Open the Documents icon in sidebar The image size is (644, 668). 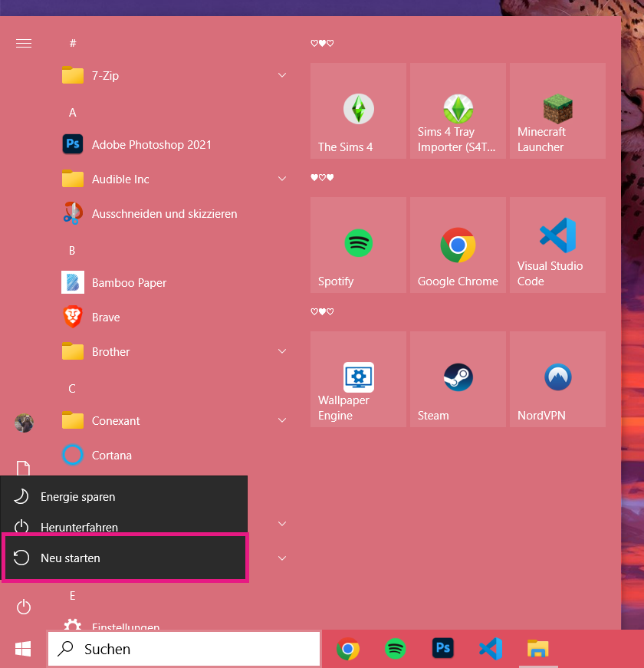(x=24, y=468)
